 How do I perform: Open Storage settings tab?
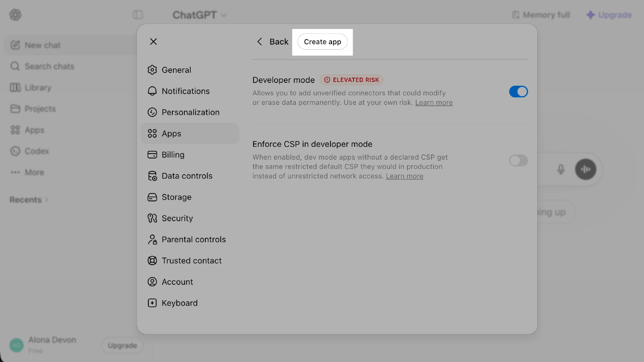[x=190, y=197]
